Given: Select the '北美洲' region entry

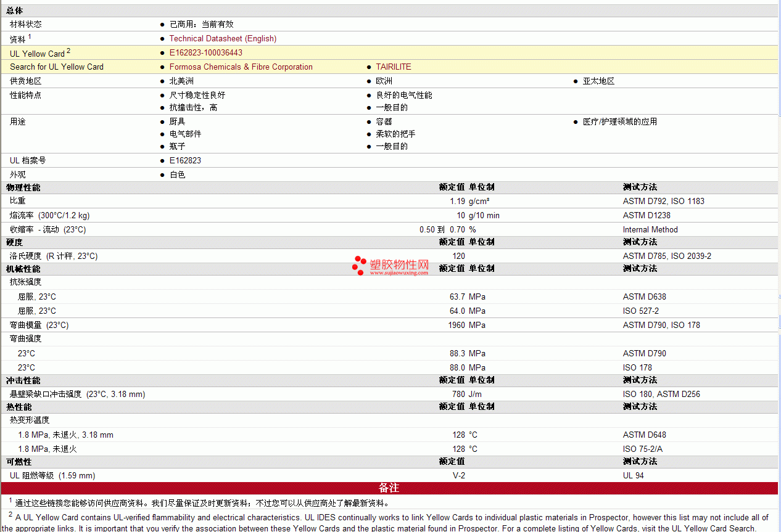Looking at the screenshot, I should point(182,81).
